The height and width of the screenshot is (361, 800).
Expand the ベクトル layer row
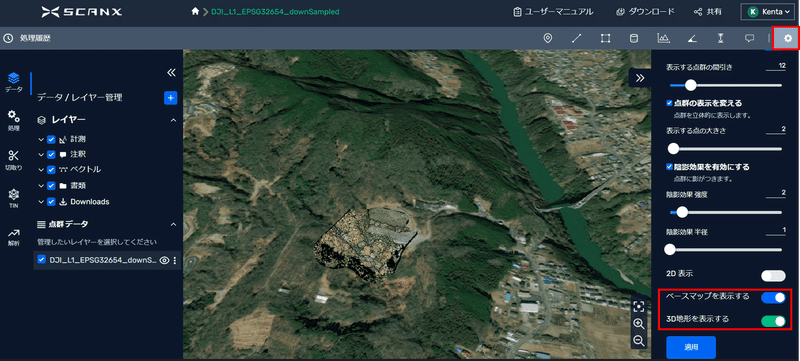click(41, 170)
